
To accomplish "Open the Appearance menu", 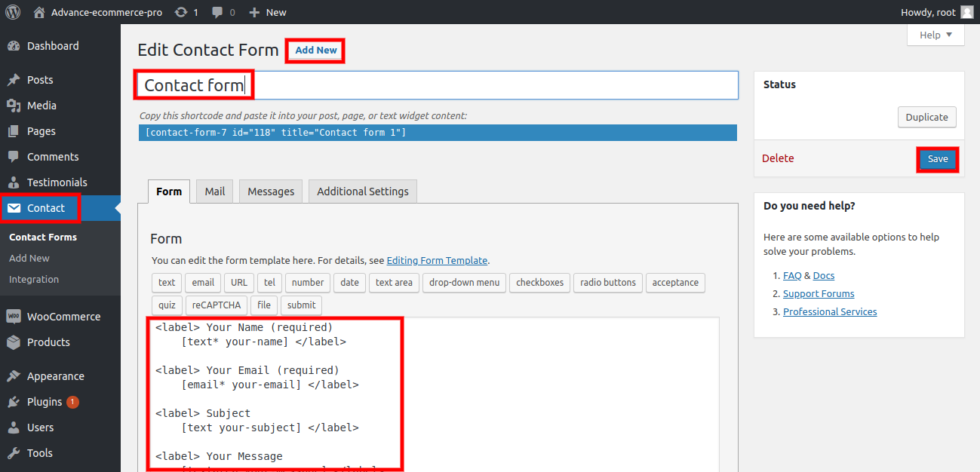I will click(55, 376).
